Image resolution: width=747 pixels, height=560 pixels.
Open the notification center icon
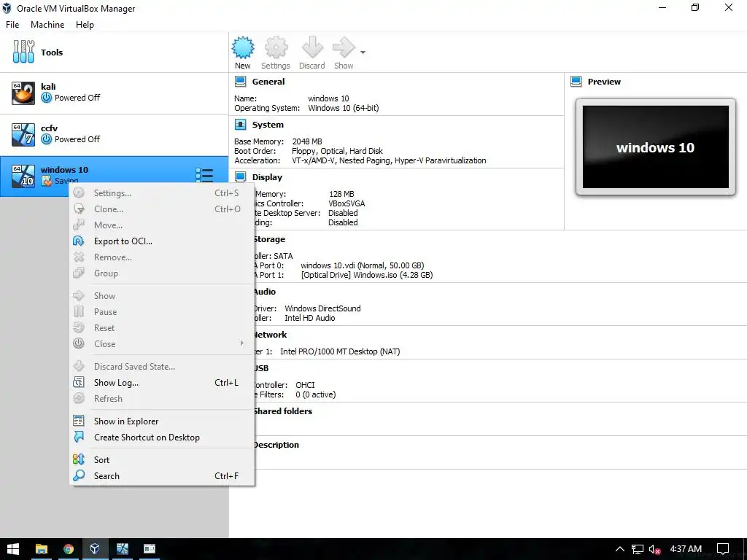[723, 549]
